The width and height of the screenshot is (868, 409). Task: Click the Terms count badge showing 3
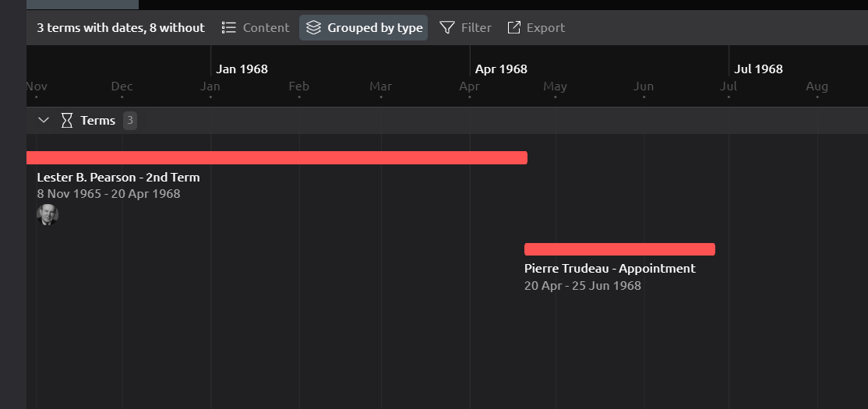click(130, 121)
